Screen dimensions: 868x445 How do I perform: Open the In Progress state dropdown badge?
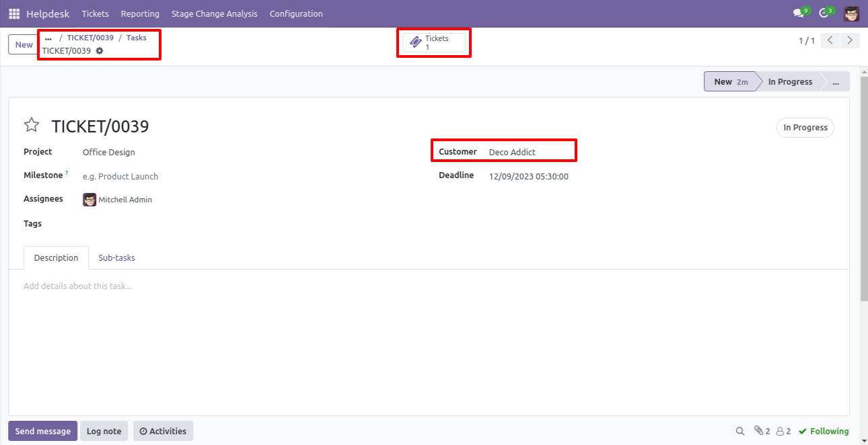click(x=805, y=128)
